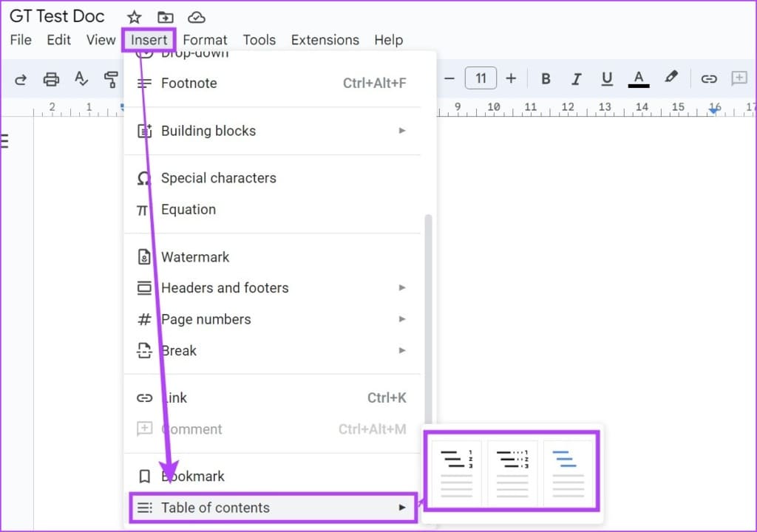Select the paint format tool
The width and height of the screenshot is (757, 532).
111,79
